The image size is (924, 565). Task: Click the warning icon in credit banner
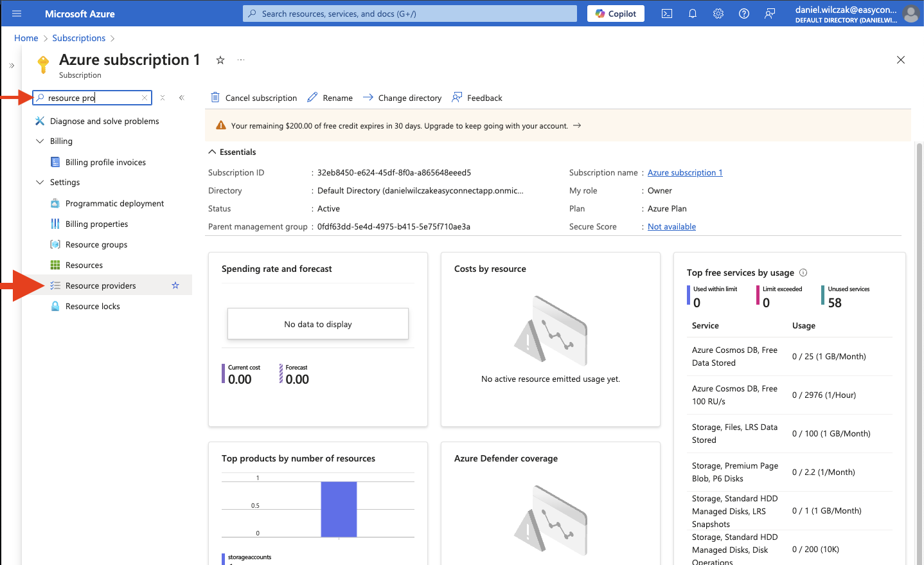click(220, 125)
